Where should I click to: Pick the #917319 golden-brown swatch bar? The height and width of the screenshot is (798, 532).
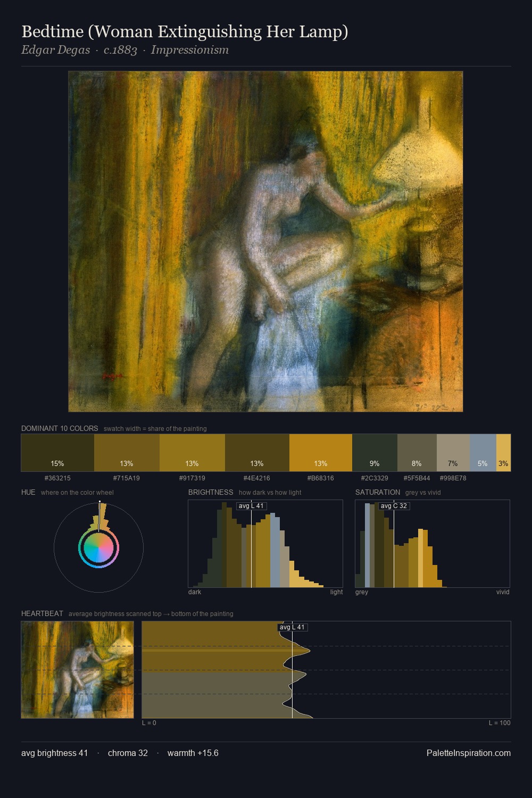(x=192, y=453)
